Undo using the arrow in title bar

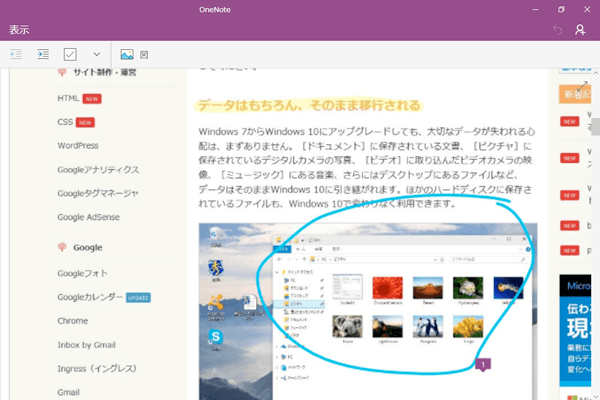pos(558,29)
